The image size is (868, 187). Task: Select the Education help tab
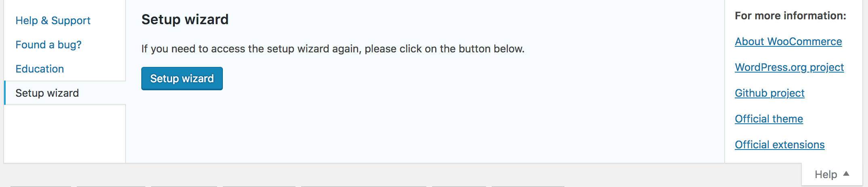40,69
